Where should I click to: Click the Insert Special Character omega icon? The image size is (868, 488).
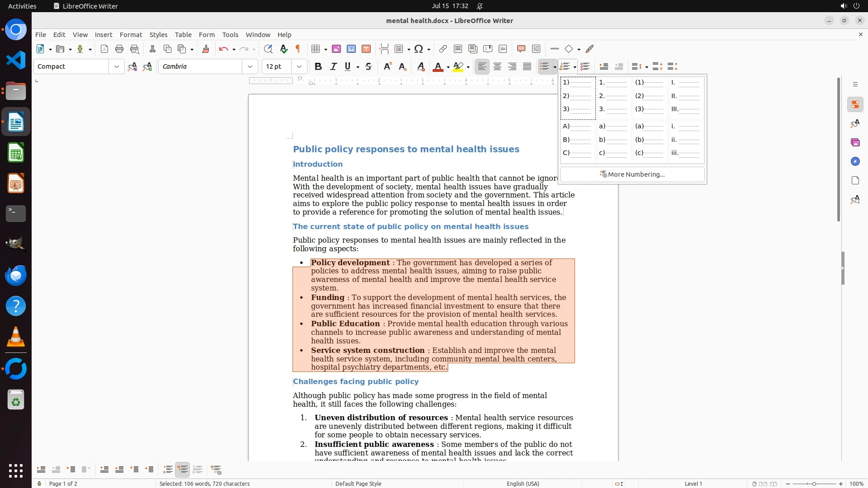[x=419, y=49]
